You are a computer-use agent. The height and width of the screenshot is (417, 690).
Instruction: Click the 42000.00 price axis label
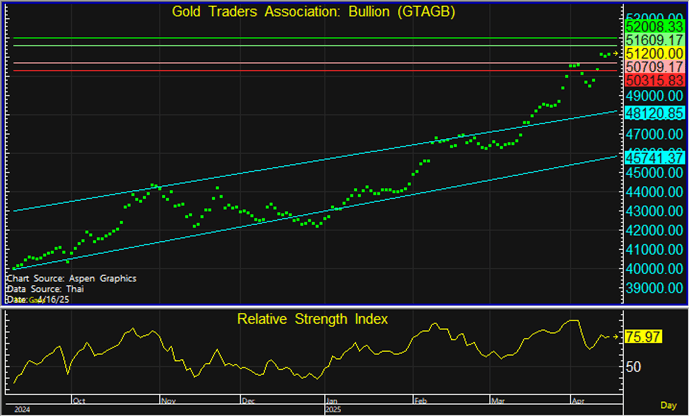pyautogui.click(x=653, y=230)
